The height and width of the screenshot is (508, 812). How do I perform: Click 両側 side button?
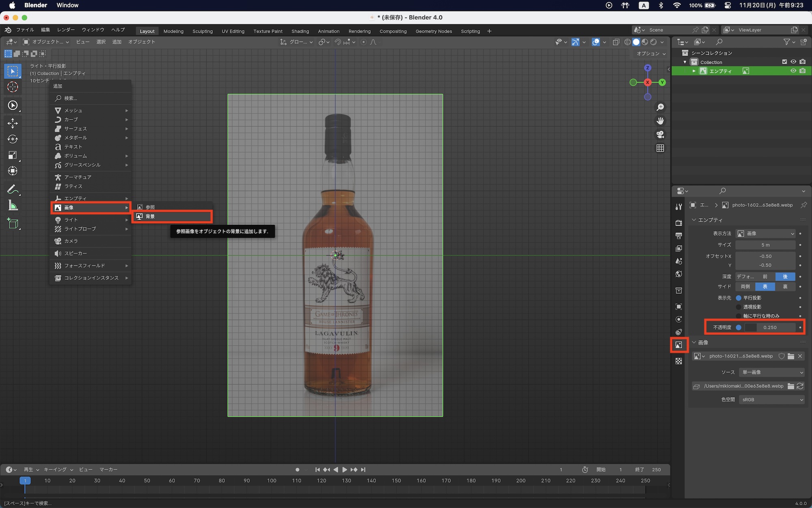pyautogui.click(x=745, y=287)
